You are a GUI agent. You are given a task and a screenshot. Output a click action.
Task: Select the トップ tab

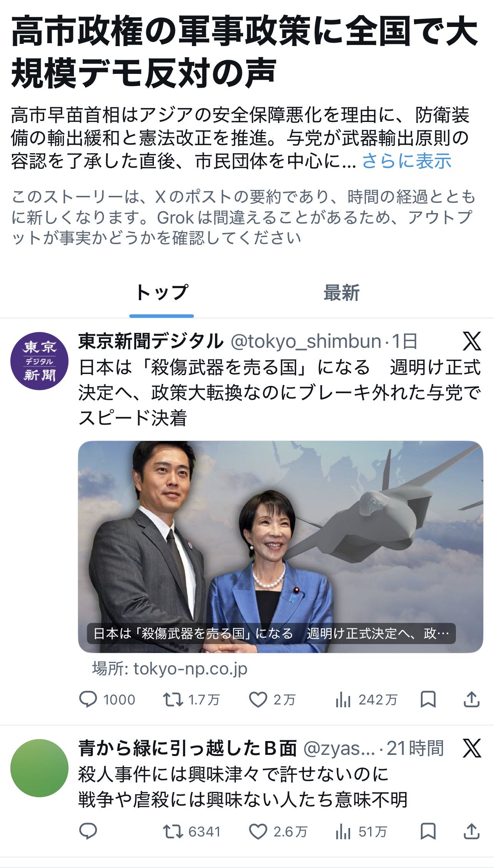pyautogui.click(x=162, y=293)
